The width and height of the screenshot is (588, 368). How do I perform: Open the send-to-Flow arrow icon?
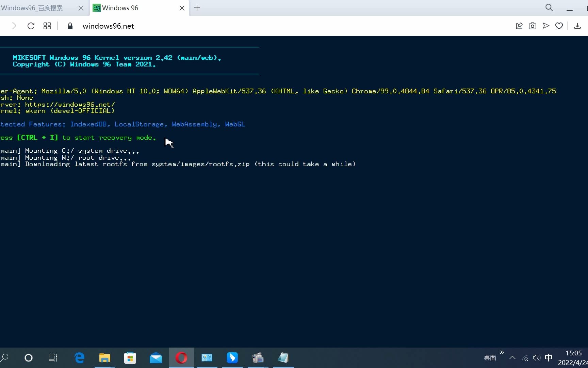tap(546, 26)
